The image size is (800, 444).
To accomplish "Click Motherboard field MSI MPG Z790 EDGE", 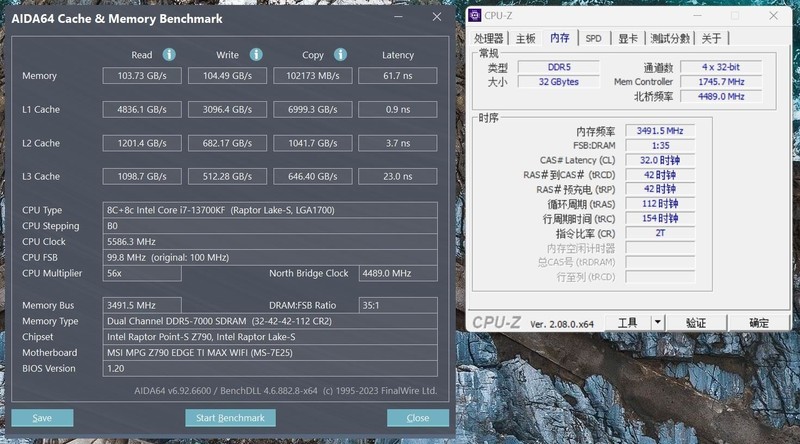I will point(270,353).
